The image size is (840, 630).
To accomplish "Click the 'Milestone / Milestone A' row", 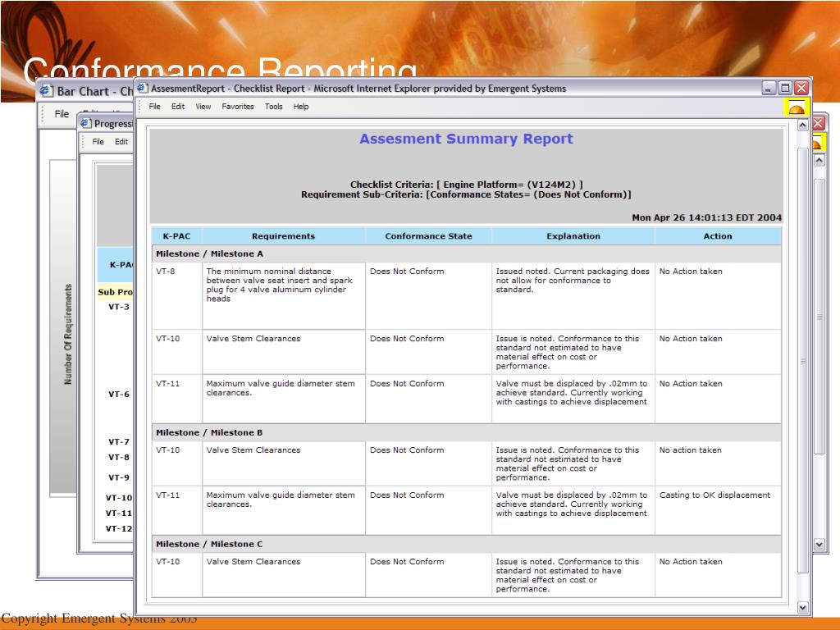I will pyautogui.click(x=467, y=254).
